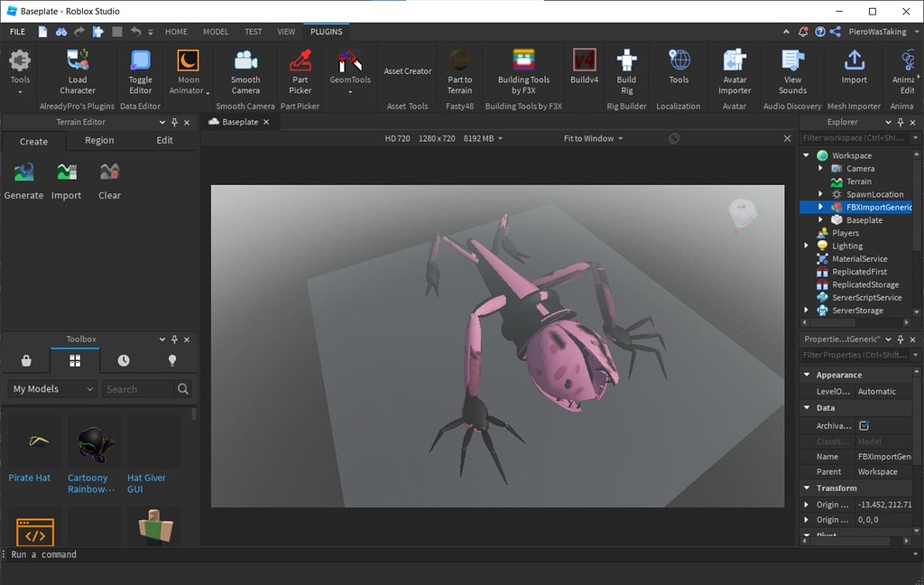
Task: Toggle the viewport rotation lock icon
Action: pyautogui.click(x=674, y=138)
